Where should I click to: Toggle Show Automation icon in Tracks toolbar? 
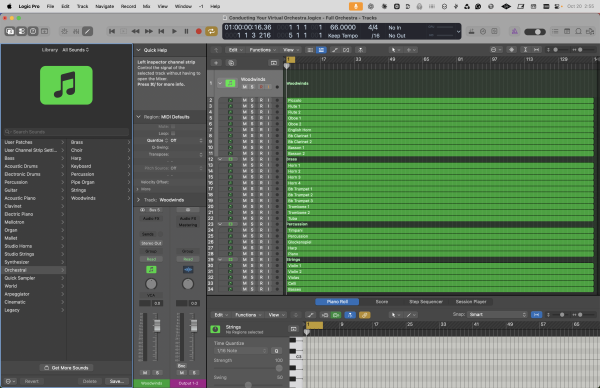point(334,50)
